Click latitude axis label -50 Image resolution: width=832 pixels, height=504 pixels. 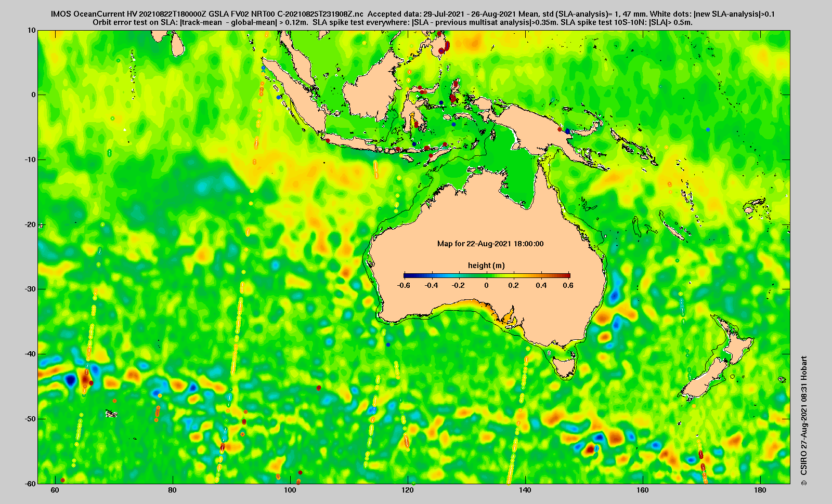coord(31,419)
